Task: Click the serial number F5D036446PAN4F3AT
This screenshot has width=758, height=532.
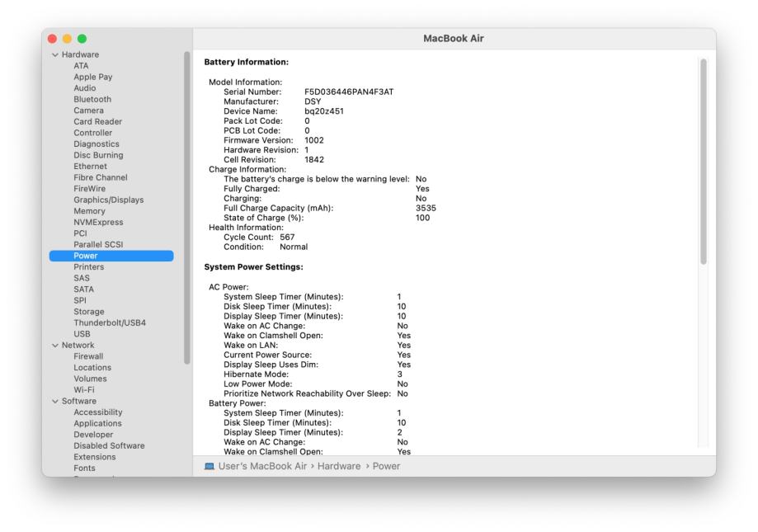Action: (349, 92)
